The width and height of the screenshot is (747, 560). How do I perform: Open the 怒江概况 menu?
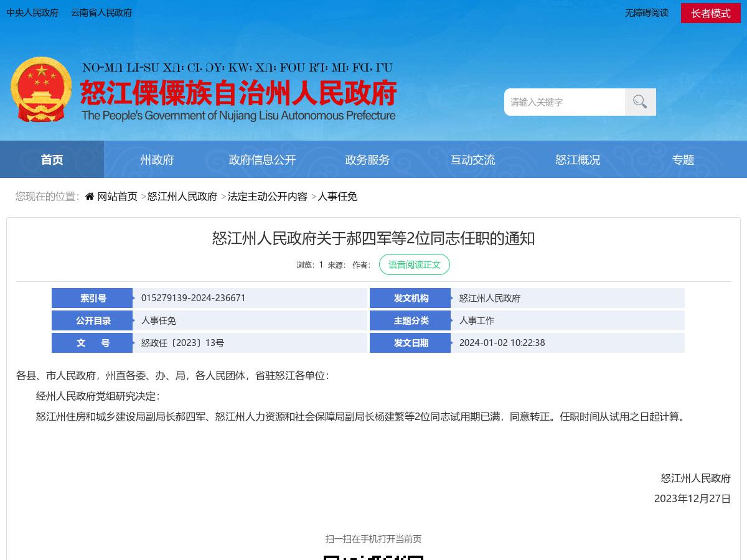[578, 159]
